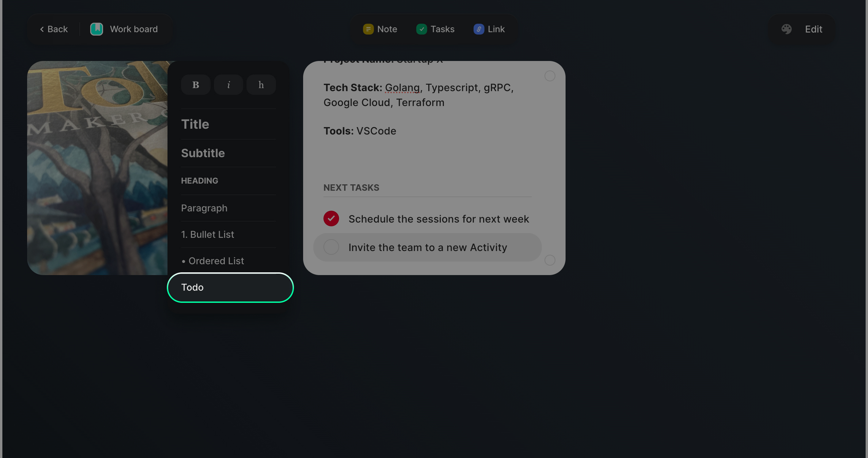Select Subtitle format
The image size is (868, 458).
click(x=203, y=153)
